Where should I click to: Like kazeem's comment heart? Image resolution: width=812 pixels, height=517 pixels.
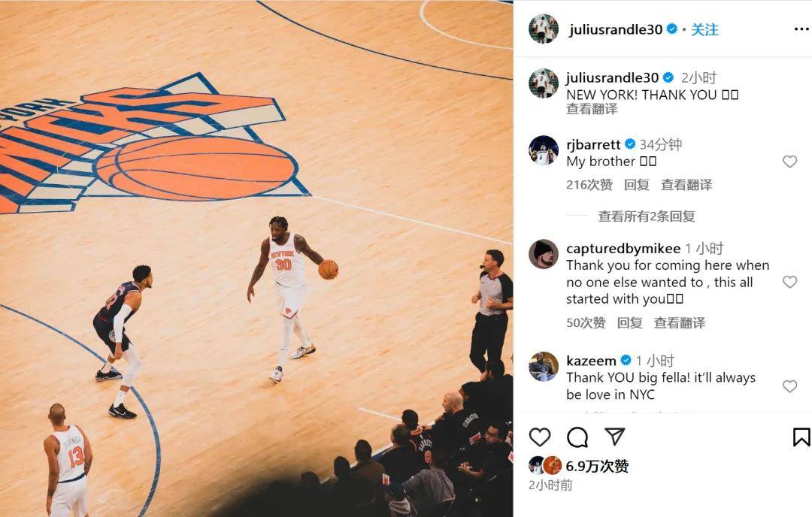click(789, 386)
